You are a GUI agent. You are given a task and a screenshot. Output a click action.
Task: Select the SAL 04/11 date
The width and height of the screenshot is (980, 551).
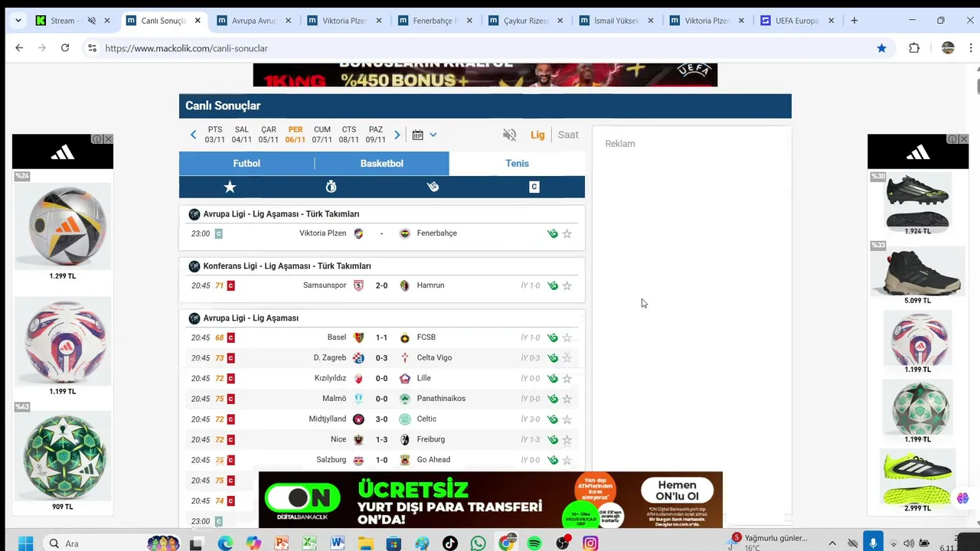241,135
